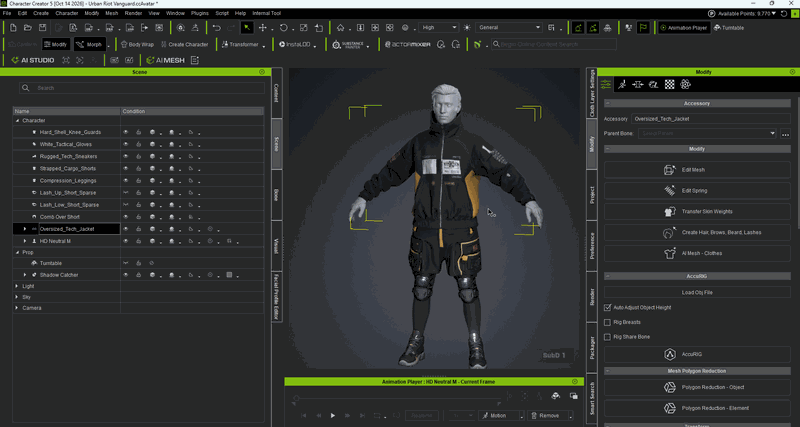The image size is (800, 427).
Task: Click the flag icon in top toolbar
Action: [643, 28]
